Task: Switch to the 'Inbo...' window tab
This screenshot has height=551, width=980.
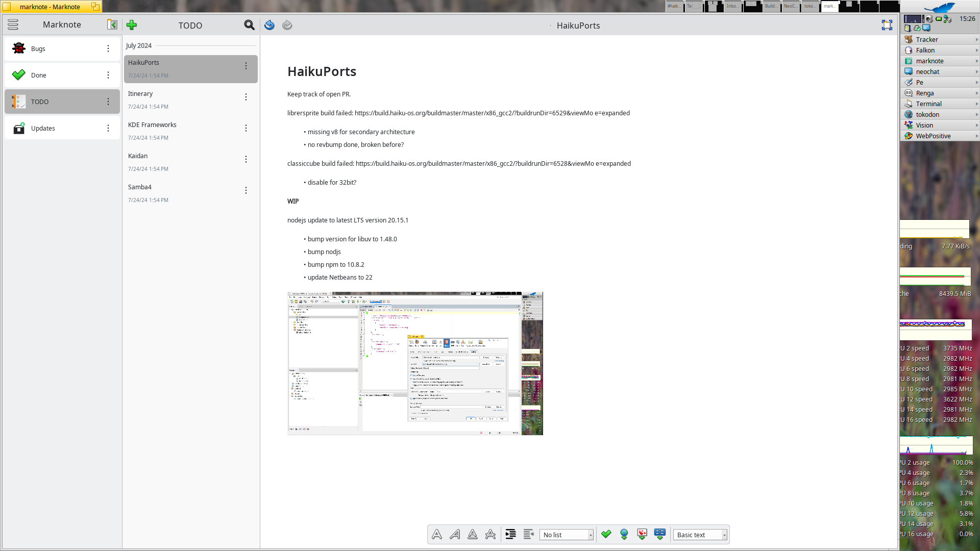Action: coord(732,6)
